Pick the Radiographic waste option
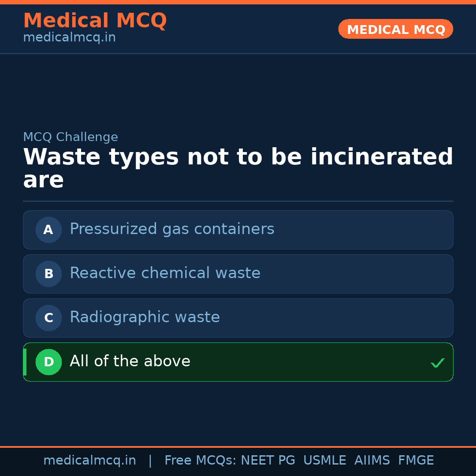 [145, 317]
